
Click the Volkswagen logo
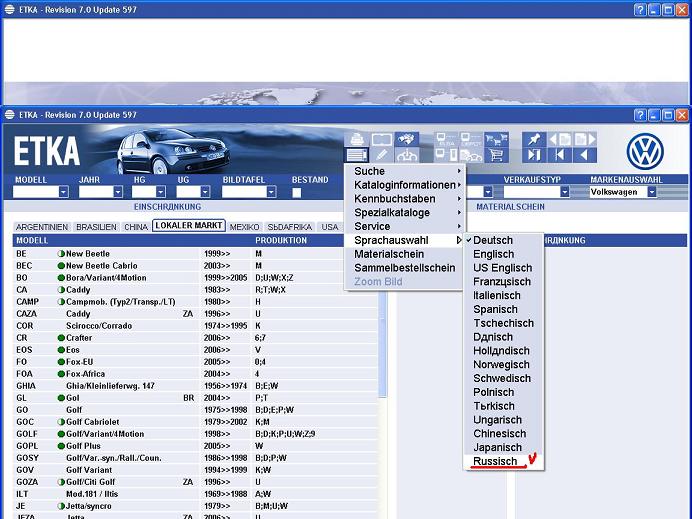tap(645, 151)
